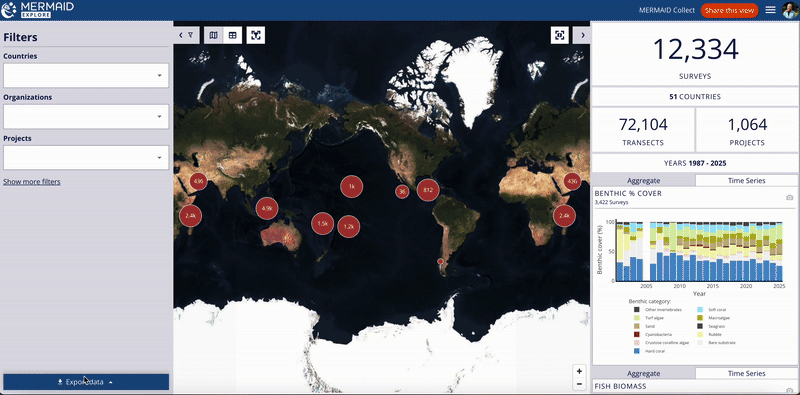Viewport: 800px width, 395px height.
Task: Open the user profile avatar
Action: pyautogui.click(x=790, y=10)
